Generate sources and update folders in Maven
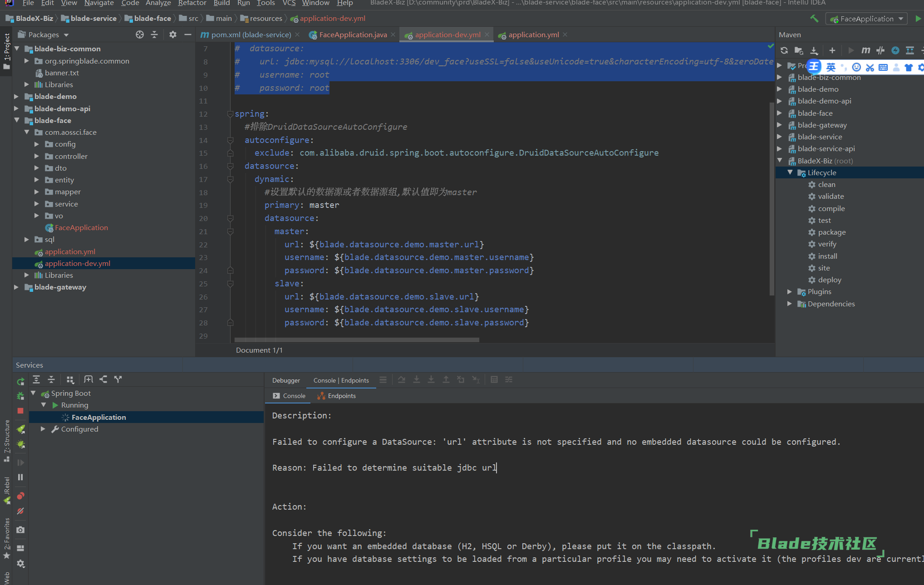The width and height of the screenshot is (924, 585). [x=799, y=50]
